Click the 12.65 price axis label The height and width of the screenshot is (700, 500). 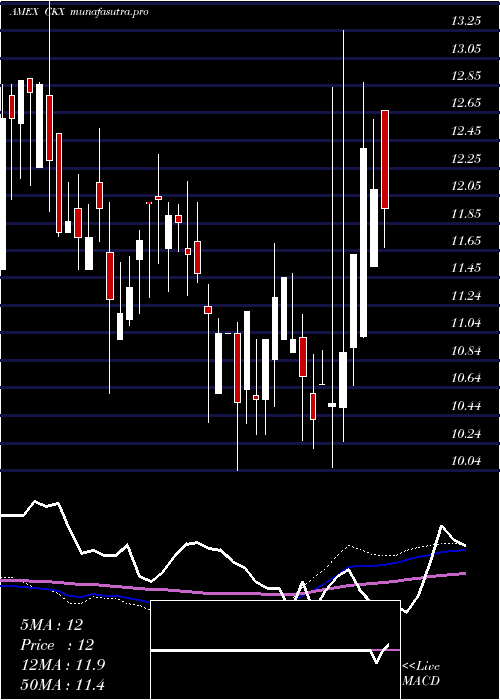tap(466, 103)
